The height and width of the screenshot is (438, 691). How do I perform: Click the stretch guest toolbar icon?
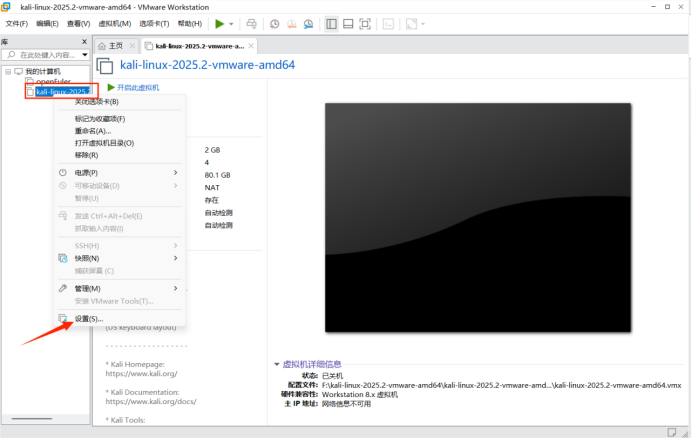point(411,24)
